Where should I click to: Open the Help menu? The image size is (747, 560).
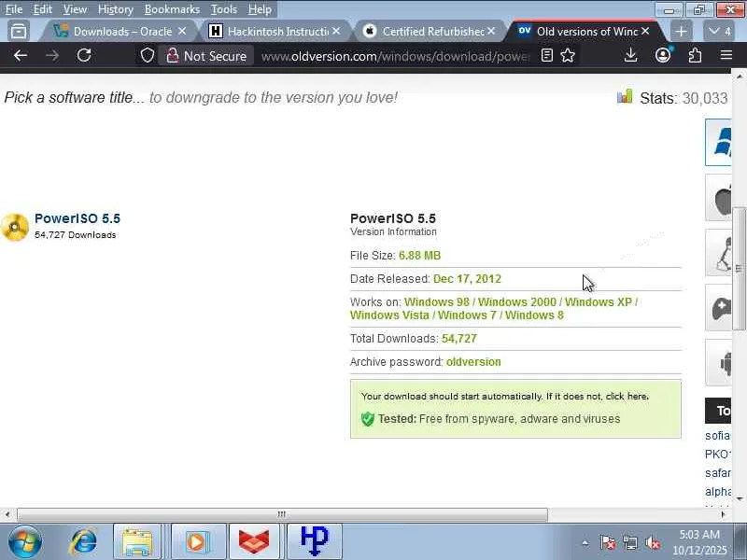click(x=260, y=9)
